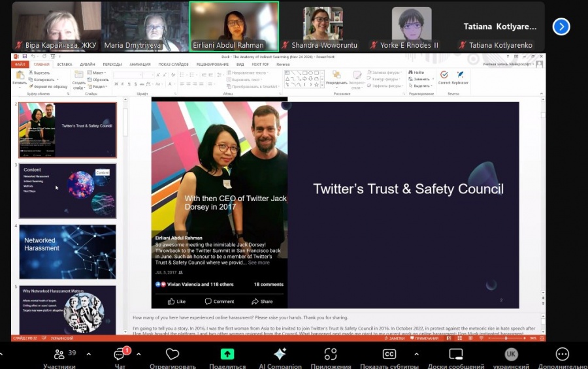Click Shandra Woworuntu's video tile
The width and height of the screenshot is (588, 369).
(x=323, y=26)
